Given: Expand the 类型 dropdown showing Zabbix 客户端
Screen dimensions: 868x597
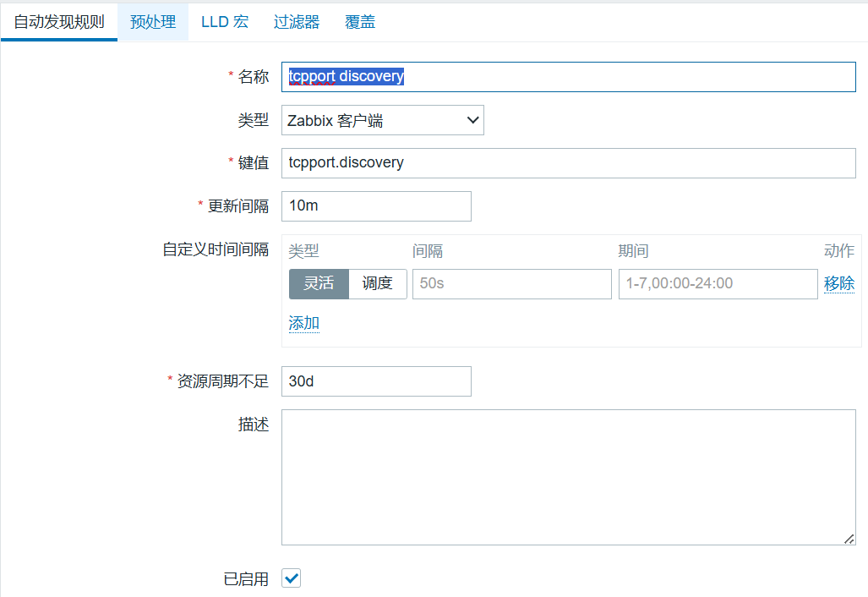Looking at the screenshot, I should [383, 121].
